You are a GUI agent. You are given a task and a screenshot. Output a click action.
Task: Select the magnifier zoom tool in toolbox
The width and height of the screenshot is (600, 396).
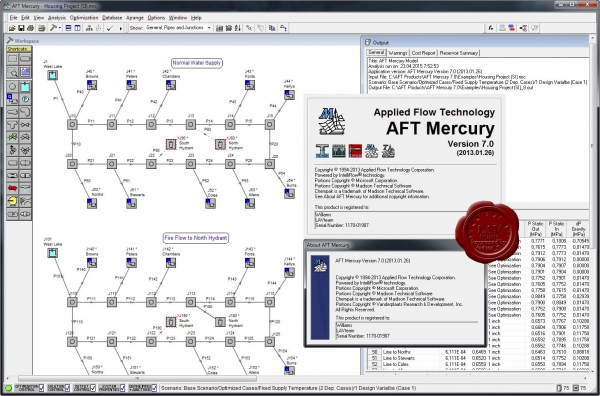click(x=13, y=72)
